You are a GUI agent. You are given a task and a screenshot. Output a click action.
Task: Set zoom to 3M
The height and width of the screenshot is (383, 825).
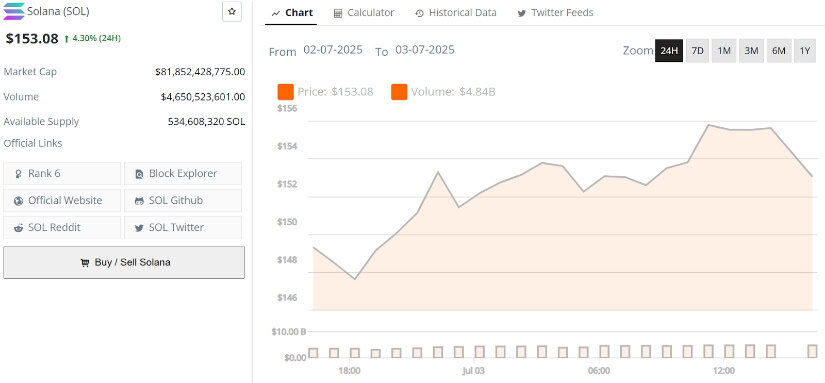751,51
